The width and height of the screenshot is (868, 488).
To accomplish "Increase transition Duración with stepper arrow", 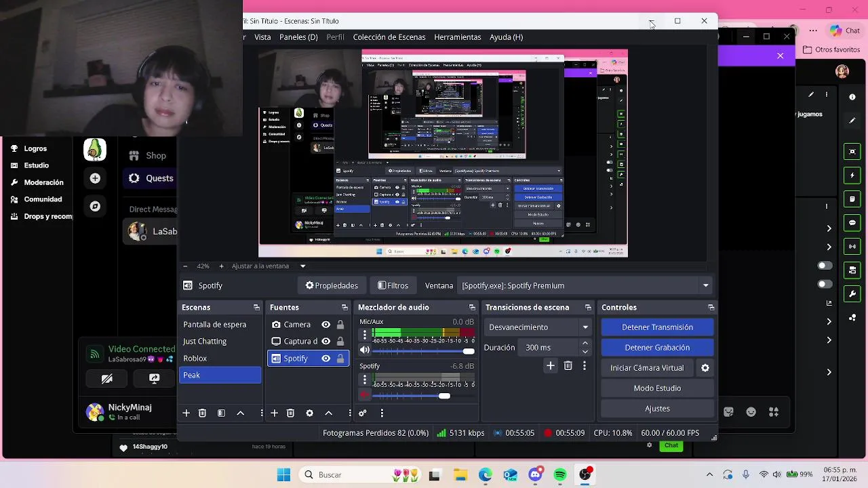I will click(x=585, y=344).
